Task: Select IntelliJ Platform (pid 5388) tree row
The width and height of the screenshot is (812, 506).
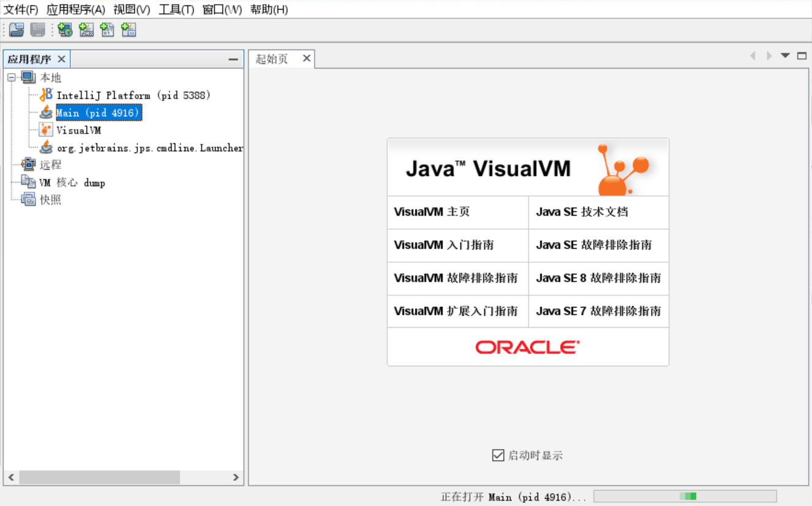Action: click(x=133, y=96)
